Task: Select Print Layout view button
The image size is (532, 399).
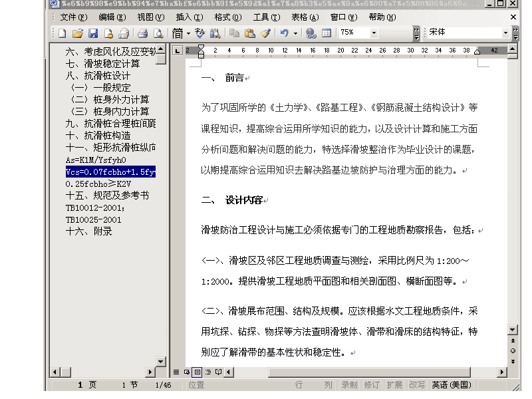Action: (x=197, y=372)
